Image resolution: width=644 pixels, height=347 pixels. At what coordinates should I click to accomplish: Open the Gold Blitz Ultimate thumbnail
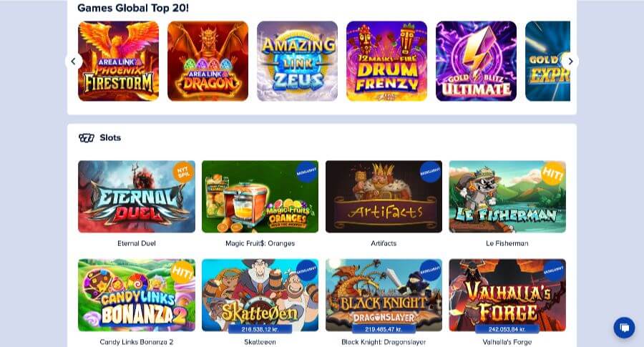[x=476, y=62]
